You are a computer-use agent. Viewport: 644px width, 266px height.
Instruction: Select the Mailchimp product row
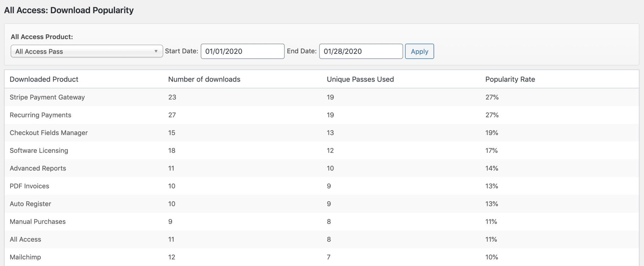coord(25,257)
